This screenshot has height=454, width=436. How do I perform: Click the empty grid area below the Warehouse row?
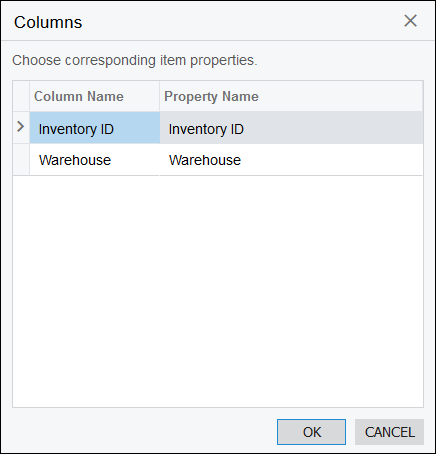218,291
